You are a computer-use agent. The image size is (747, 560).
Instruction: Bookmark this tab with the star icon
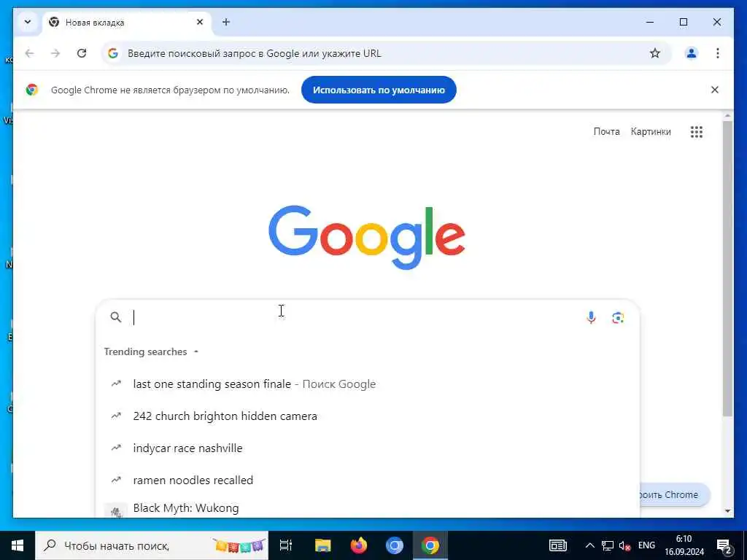click(655, 53)
